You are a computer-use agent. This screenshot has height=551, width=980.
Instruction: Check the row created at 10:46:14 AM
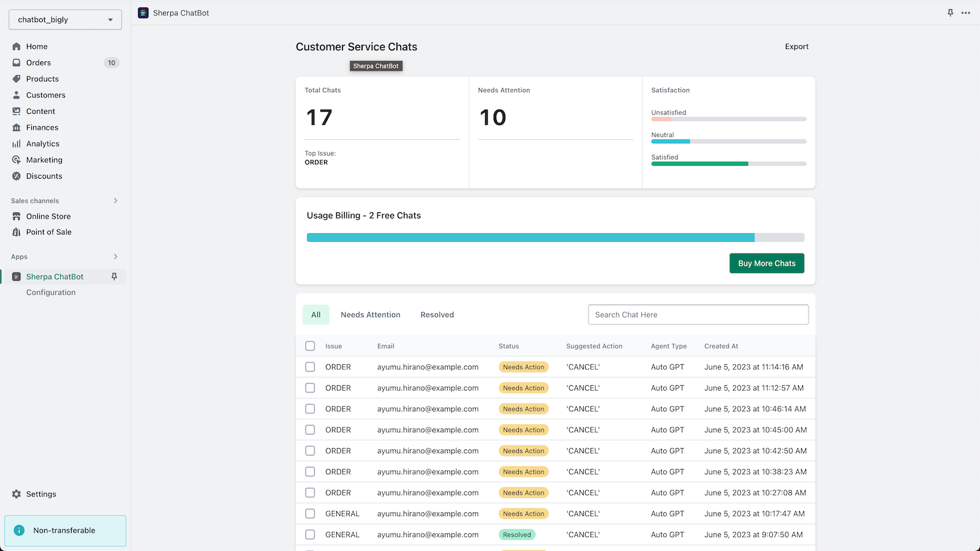pos(310,409)
